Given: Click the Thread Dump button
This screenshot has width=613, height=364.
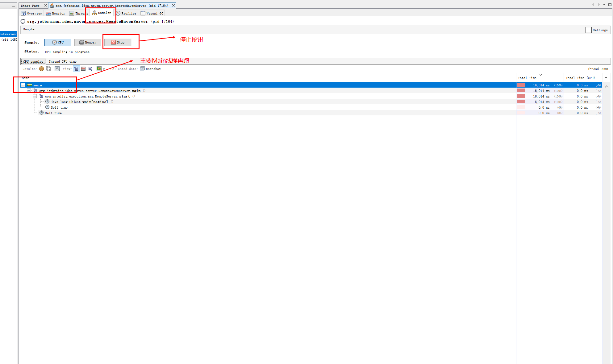Looking at the screenshot, I should [x=598, y=69].
